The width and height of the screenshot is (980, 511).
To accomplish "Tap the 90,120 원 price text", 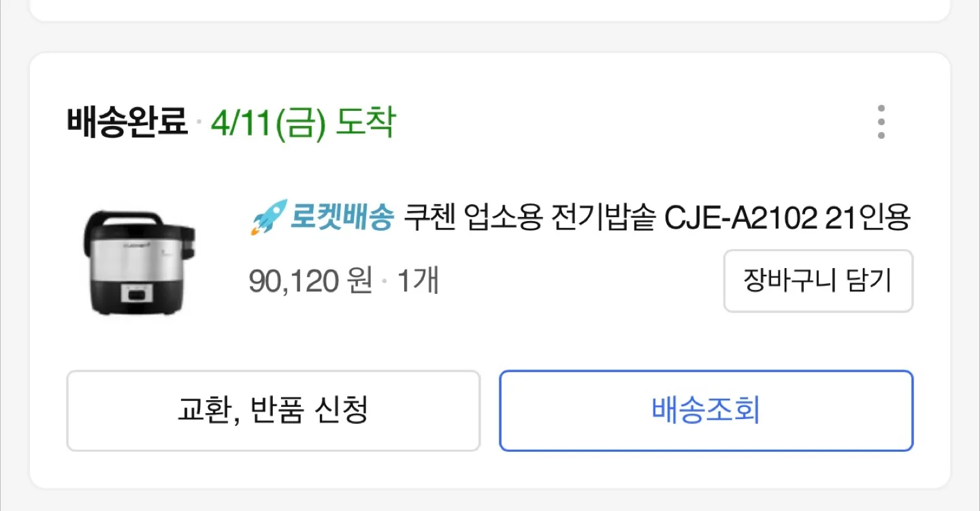I will (310, 280).
